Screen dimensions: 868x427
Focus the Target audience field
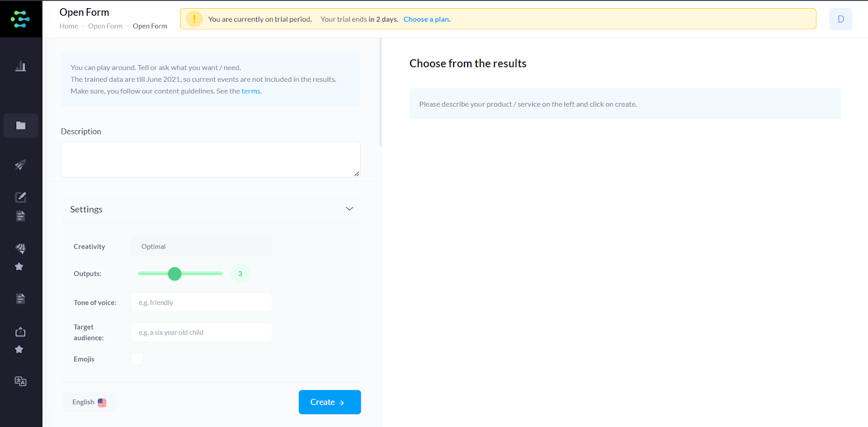pos(201,332)
